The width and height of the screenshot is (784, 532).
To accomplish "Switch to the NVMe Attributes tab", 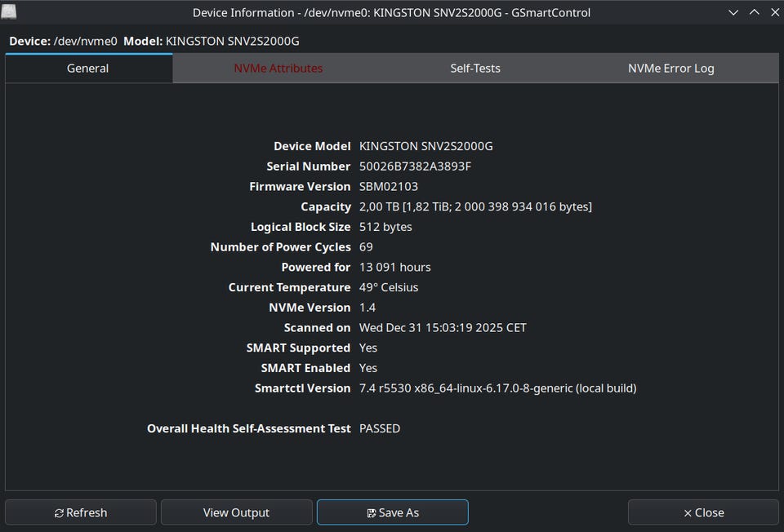I will coord(278,69).
